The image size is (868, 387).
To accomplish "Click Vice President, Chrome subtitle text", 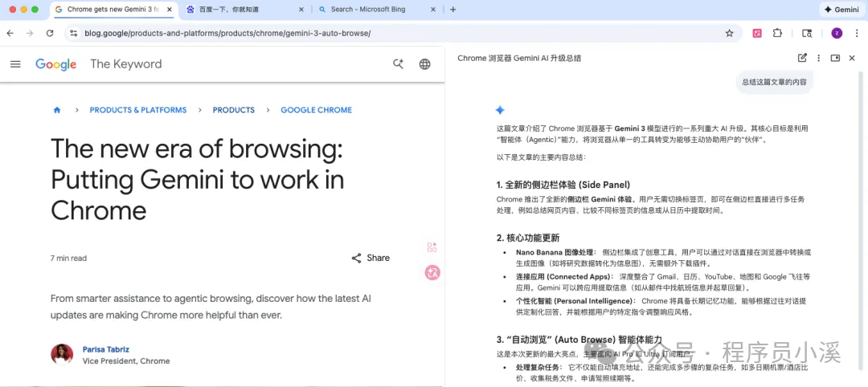I will click(126, 361).
